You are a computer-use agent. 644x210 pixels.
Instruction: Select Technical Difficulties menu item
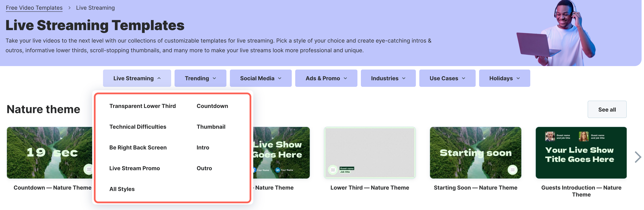coord(138,127)
